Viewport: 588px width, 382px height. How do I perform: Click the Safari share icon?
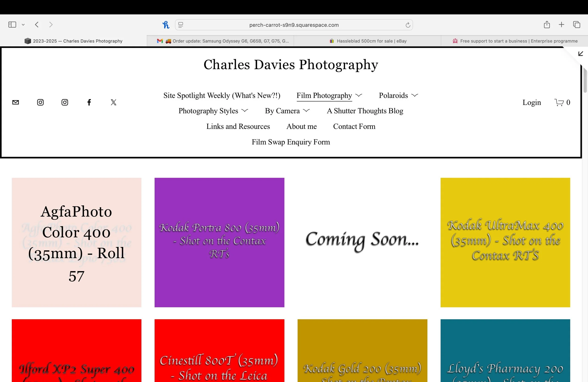[x=547, y=25]
